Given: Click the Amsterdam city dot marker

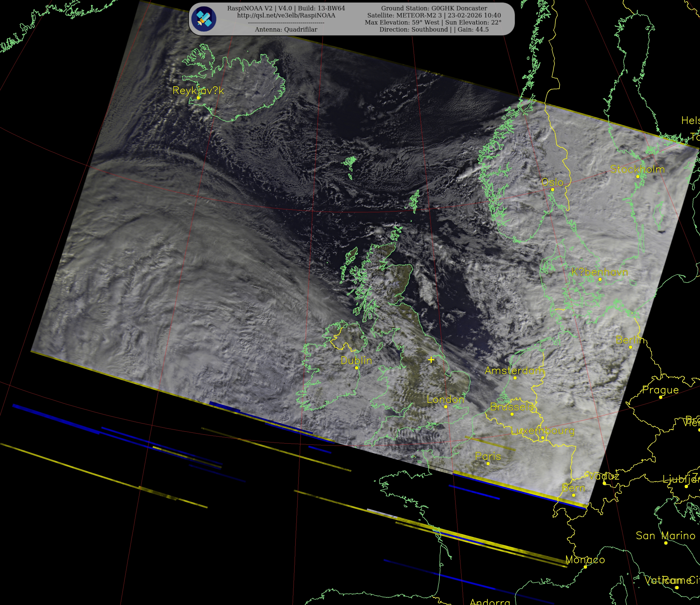Looking at the screenshot, I should [x=515, y=378].
